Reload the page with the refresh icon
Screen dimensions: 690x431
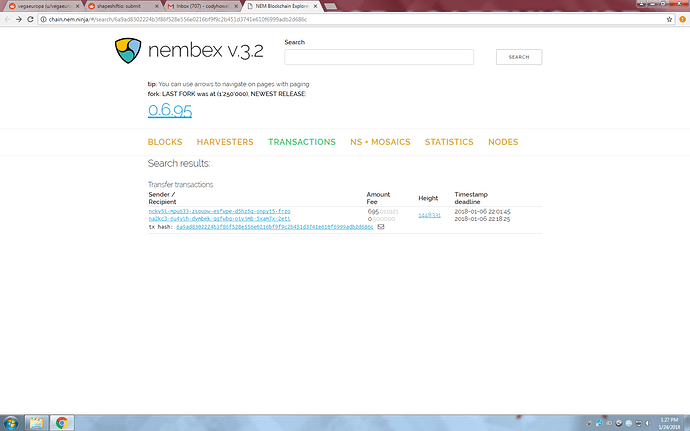(30, 19)
